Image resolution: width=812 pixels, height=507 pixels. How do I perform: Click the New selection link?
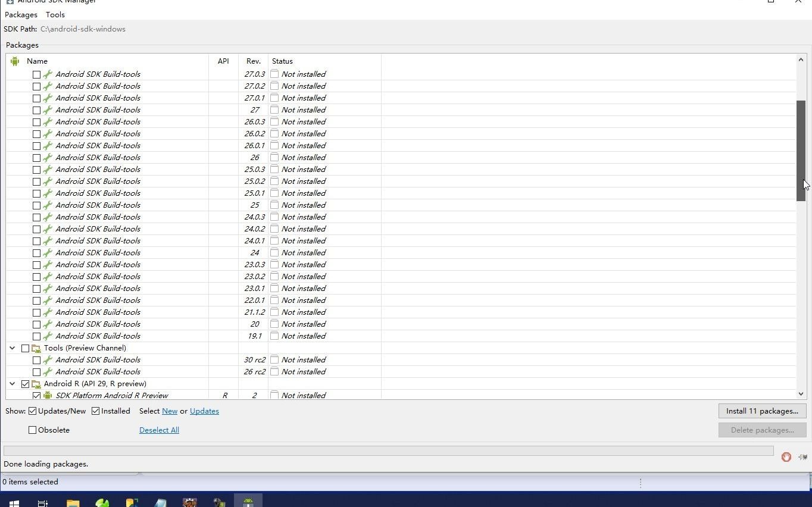pos(170,411)
